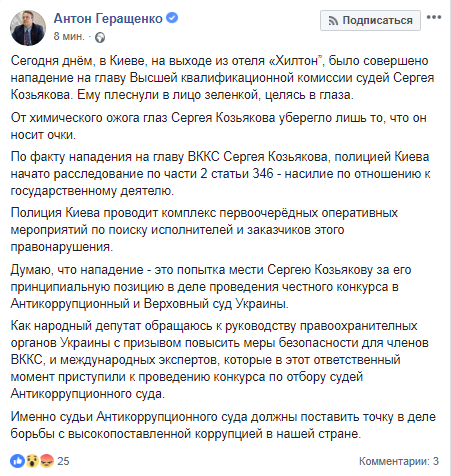This screenshot has width=451, height=476.
Task: Click the blue verified badge beside the name
Action: (x=172, y=18)
